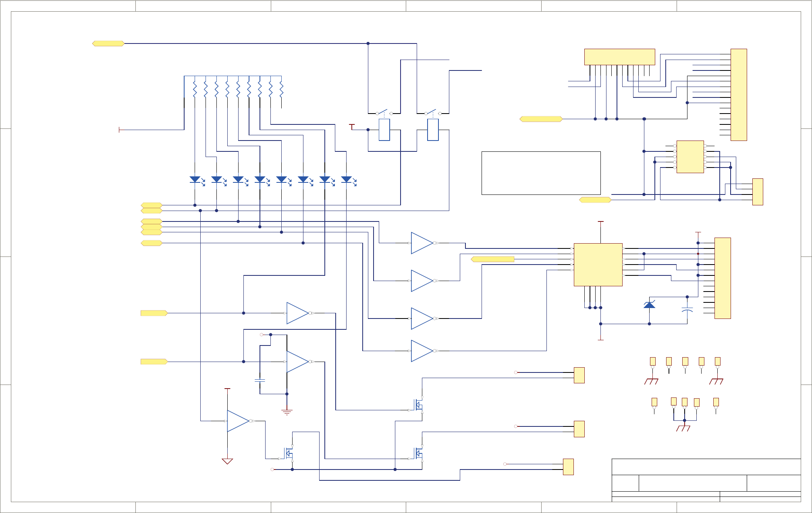Viewport: 812px width, 513px height.
Task: Click the Zener diode symbol near the large connector
Action: click(649, 304)
